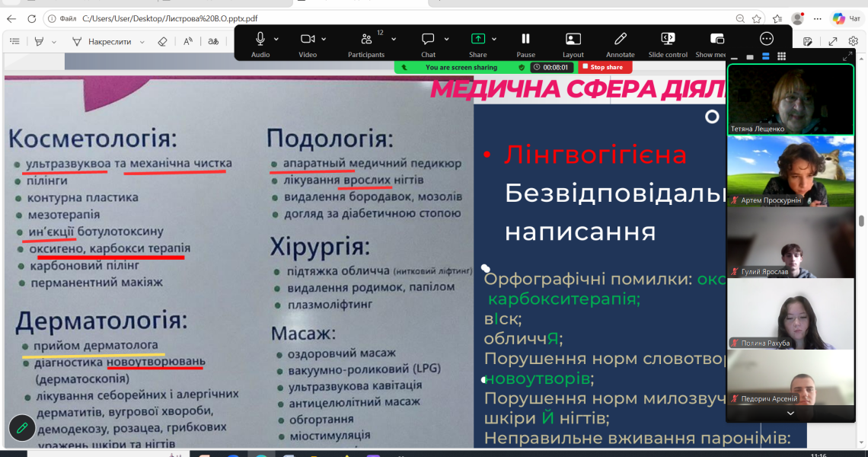The image size is (868, 457).
Task: Open highlighter color dropdown arrow
Action: tap(54, 42)
